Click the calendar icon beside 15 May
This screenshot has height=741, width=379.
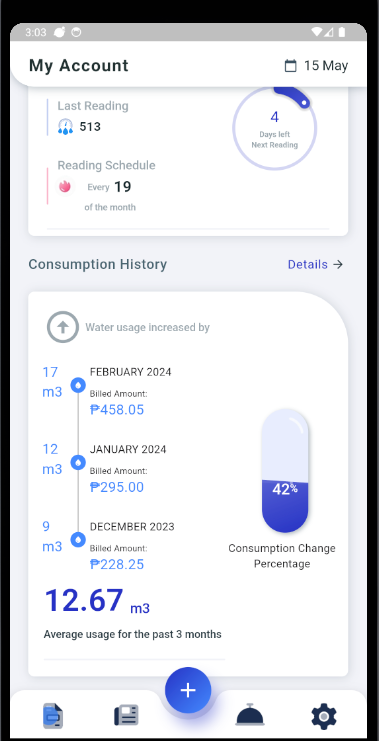pyautogui.click(x=291, y=66)
